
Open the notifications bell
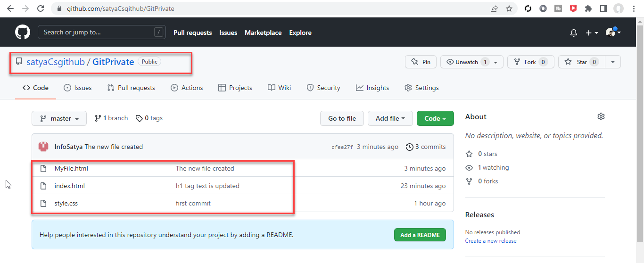point(574,33)
